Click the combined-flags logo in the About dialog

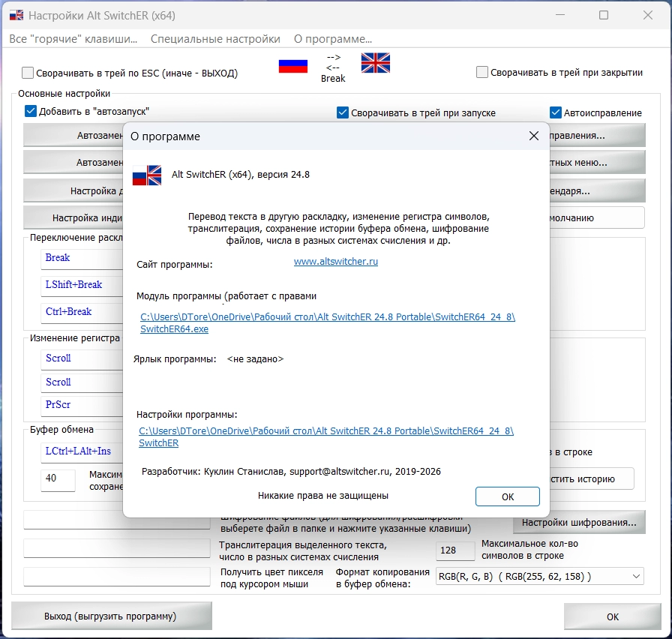click(x=146, y=175)
